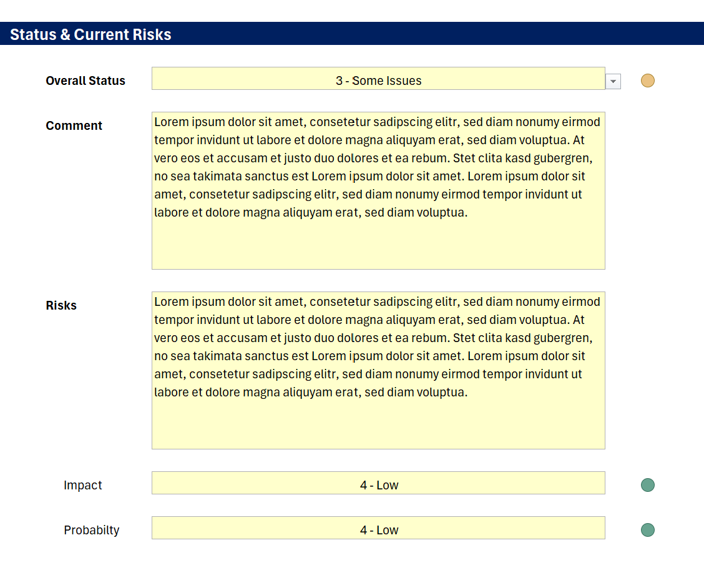
Task: Select the Impact "4 - Low" field
Action: (378, 485)
